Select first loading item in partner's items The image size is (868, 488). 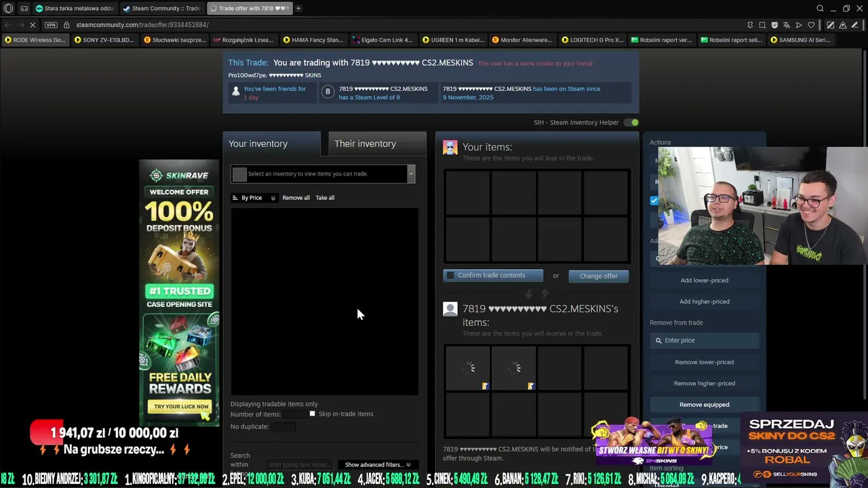[x=468, y=369]
